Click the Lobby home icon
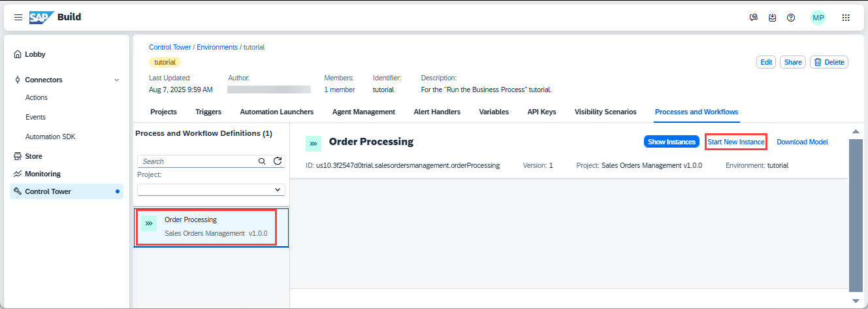 [x=18, y=55]
